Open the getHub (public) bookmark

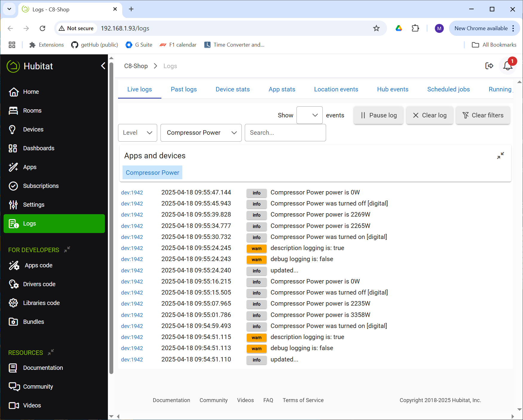(x=95, y=45)
